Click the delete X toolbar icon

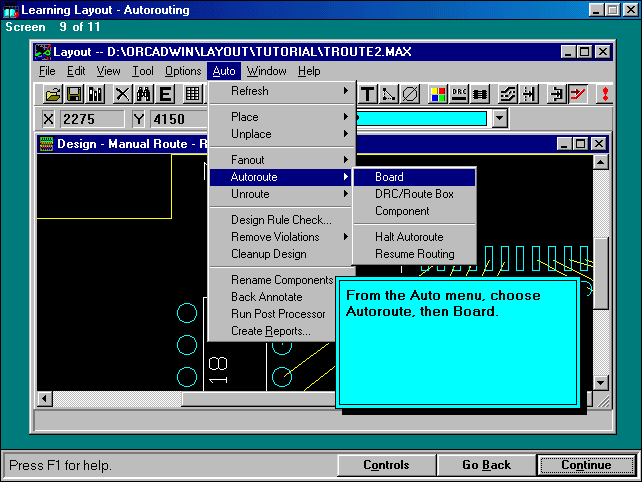click(x=122, y=94)
